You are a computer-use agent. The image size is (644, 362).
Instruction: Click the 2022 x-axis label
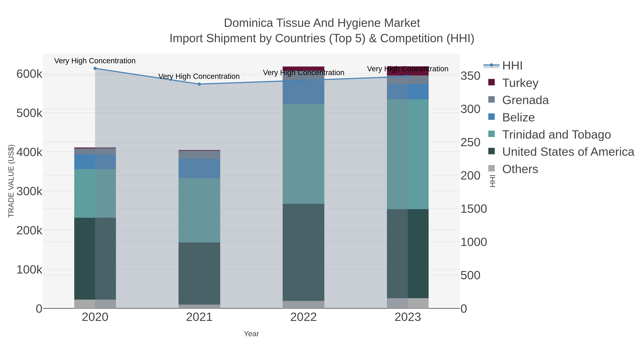[304, 317]
